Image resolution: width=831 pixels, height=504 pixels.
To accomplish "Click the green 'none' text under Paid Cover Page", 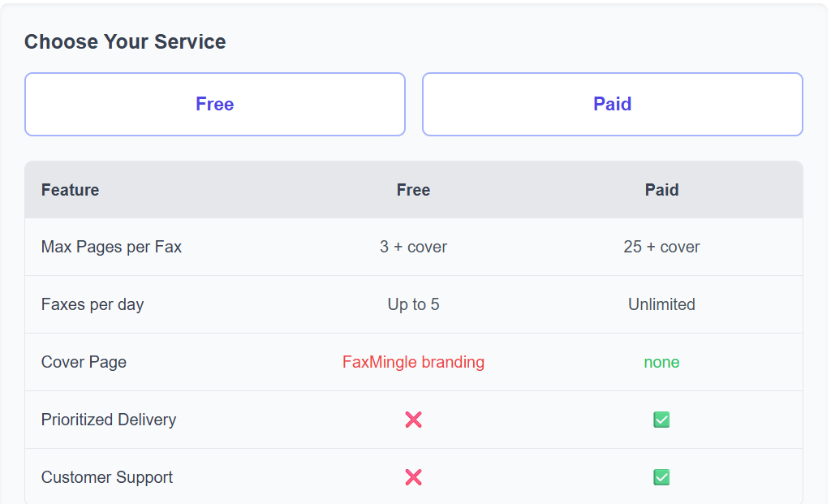I will click(x=661, y=362).
